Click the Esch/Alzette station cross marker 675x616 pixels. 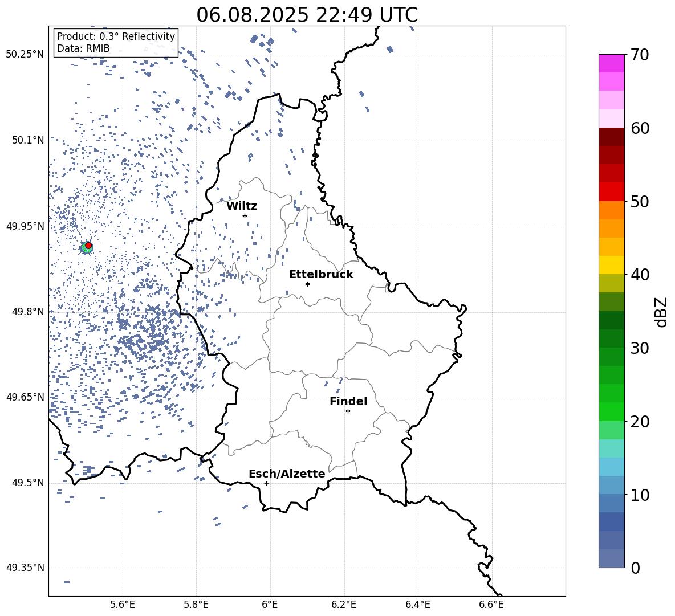coord(266,483)
